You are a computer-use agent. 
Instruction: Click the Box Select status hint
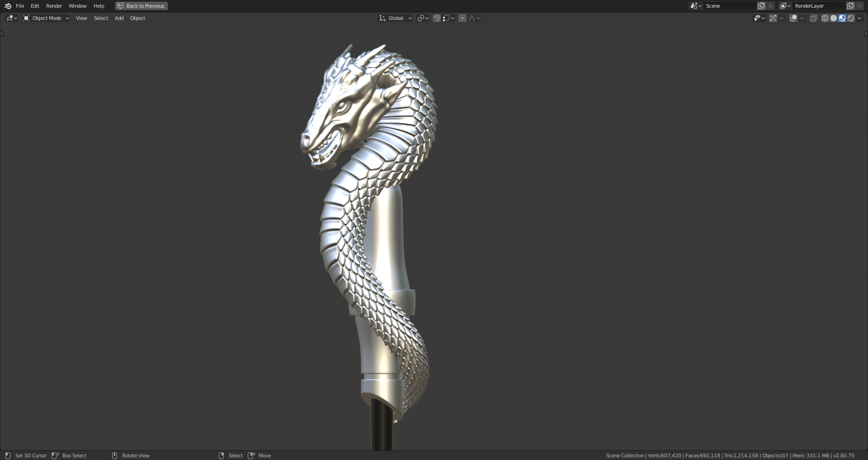(74, 455)
